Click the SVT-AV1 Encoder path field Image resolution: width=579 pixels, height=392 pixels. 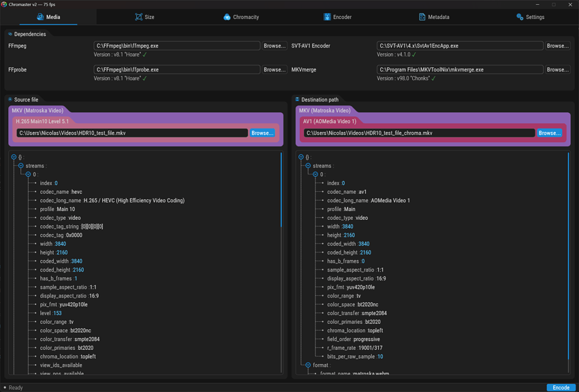pyautogui.click(x=460, y=46)
